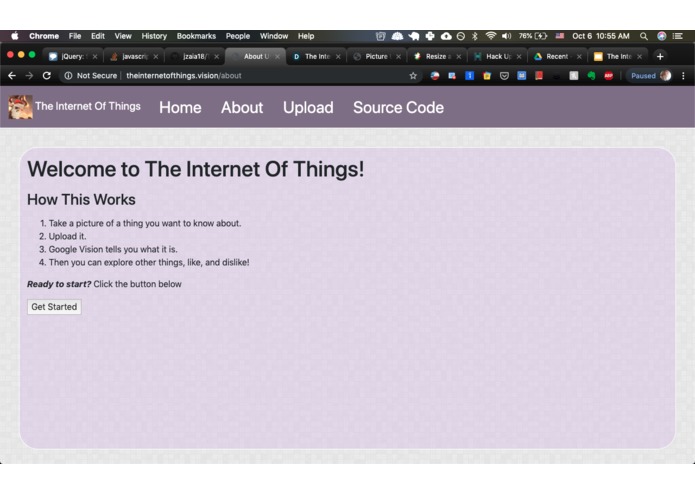695x494 pixels.
Task: Open the View menu
Action: tap(123, 36)
